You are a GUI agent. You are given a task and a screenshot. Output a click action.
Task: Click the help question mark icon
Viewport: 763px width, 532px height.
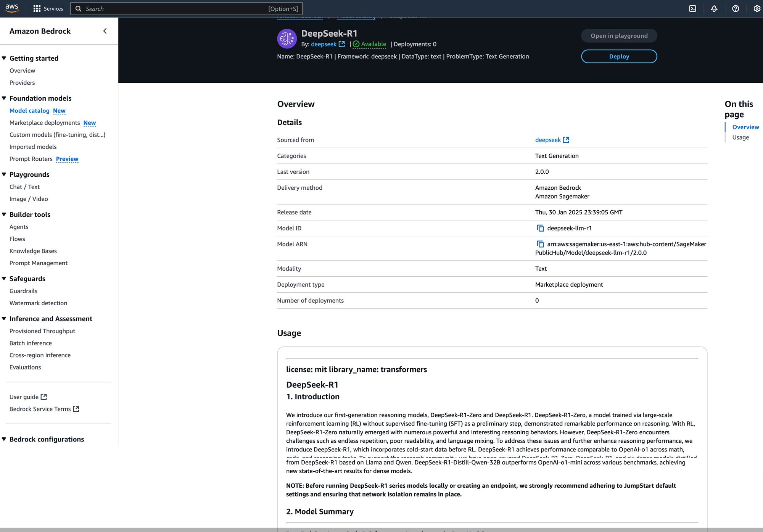735,8
